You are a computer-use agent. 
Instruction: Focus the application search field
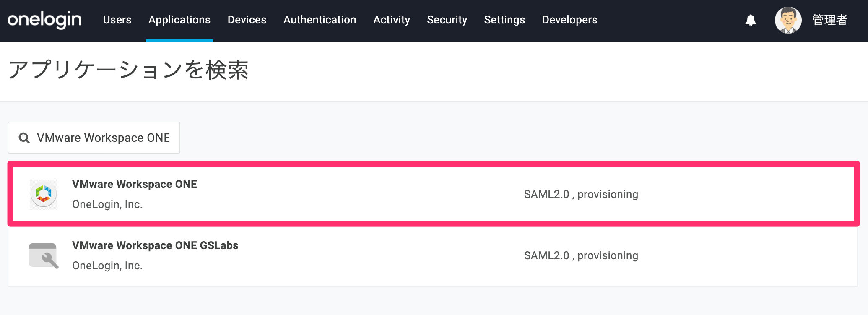click(x=94, y=138)
